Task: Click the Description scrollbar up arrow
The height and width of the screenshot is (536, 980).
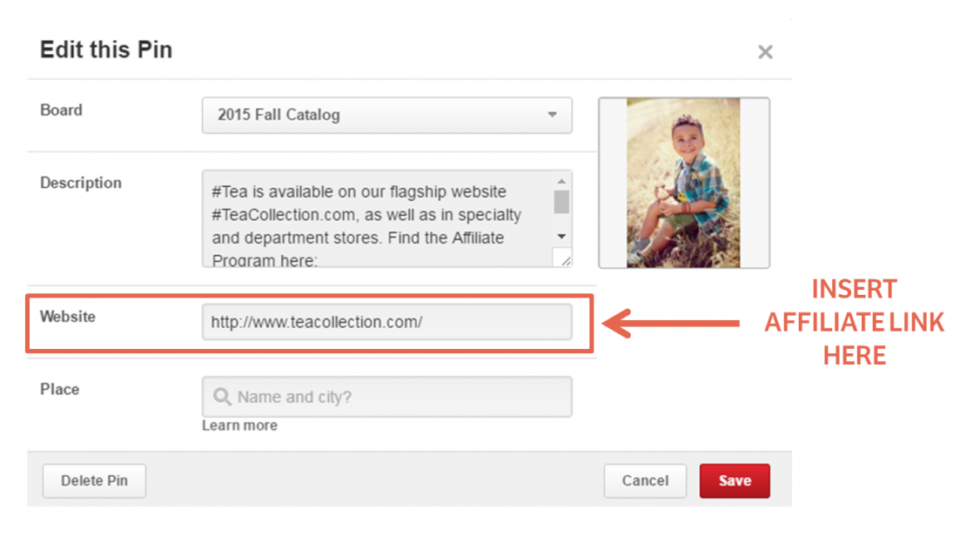Action: [x=561, y=181]
